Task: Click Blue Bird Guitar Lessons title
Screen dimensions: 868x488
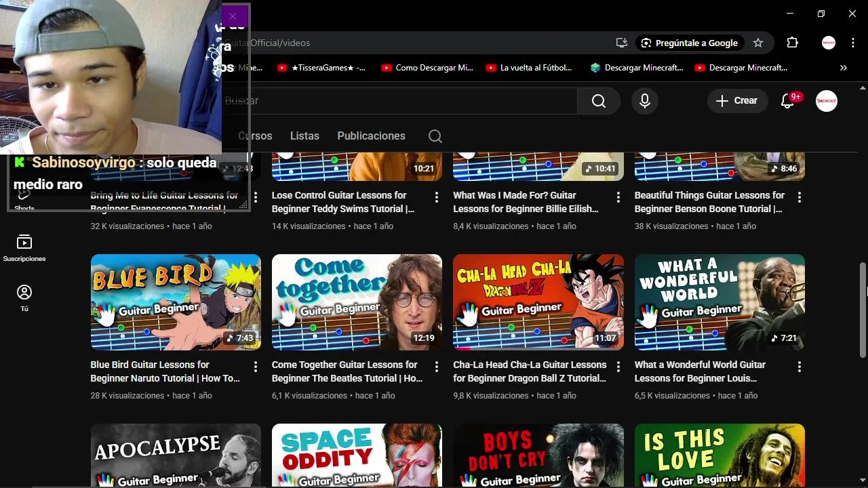Action: coord(165,371)
